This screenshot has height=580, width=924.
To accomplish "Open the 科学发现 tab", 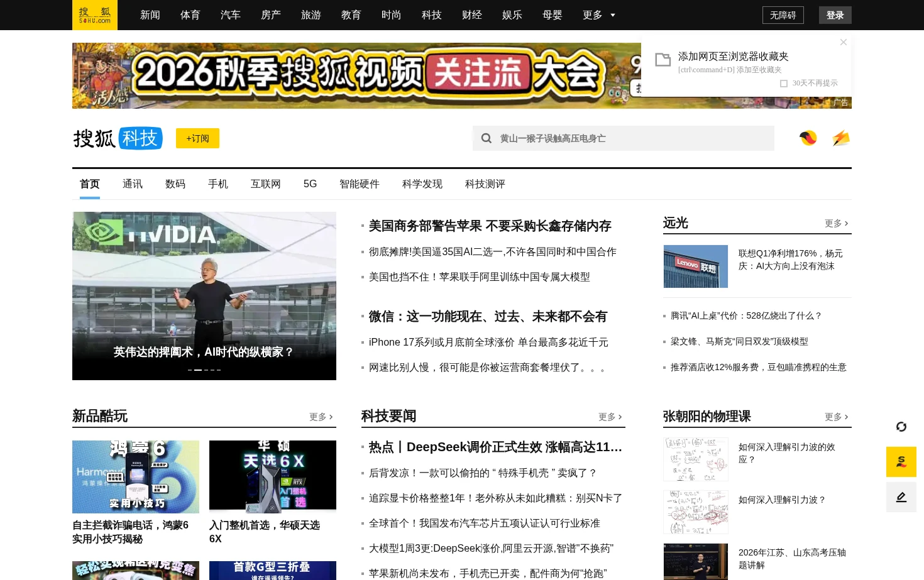I will tap(422, 184).
